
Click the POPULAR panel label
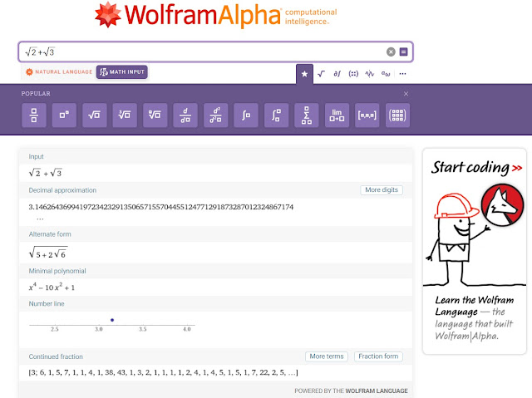pos(36,94)
